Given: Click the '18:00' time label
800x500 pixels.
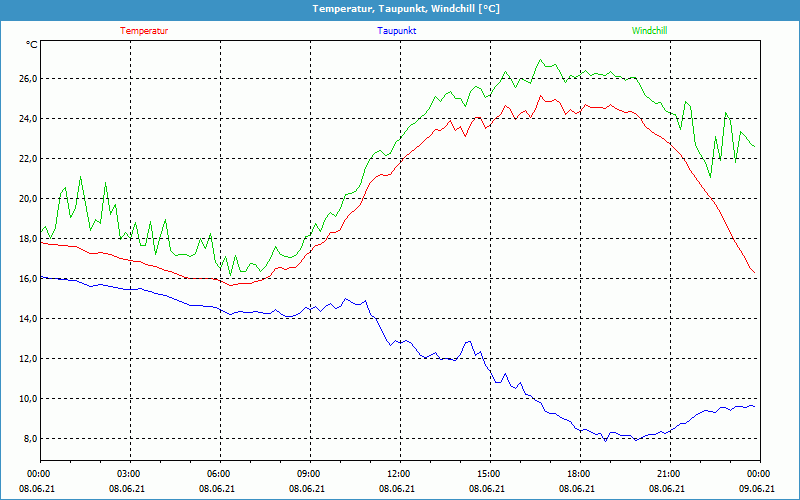Looking at the screenshot, I should pyautogui.click(x=580, y=474).
